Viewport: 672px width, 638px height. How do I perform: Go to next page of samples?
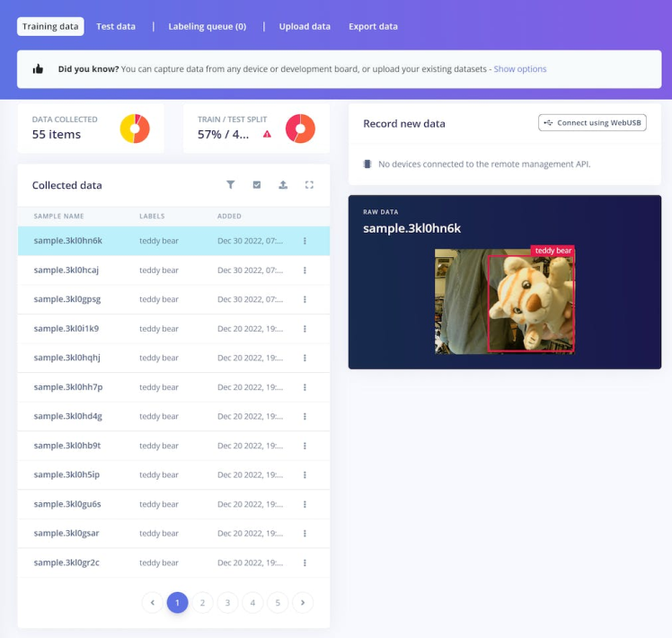303,602
